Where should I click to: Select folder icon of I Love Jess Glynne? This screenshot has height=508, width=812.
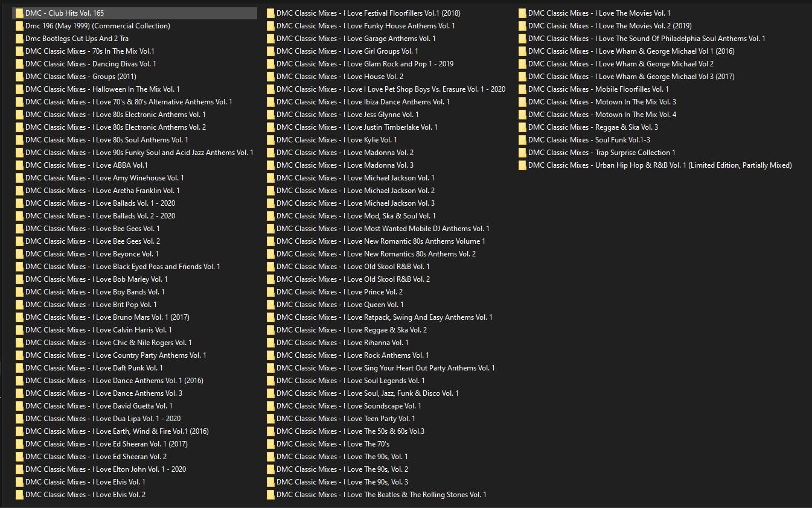pos(270,115)
